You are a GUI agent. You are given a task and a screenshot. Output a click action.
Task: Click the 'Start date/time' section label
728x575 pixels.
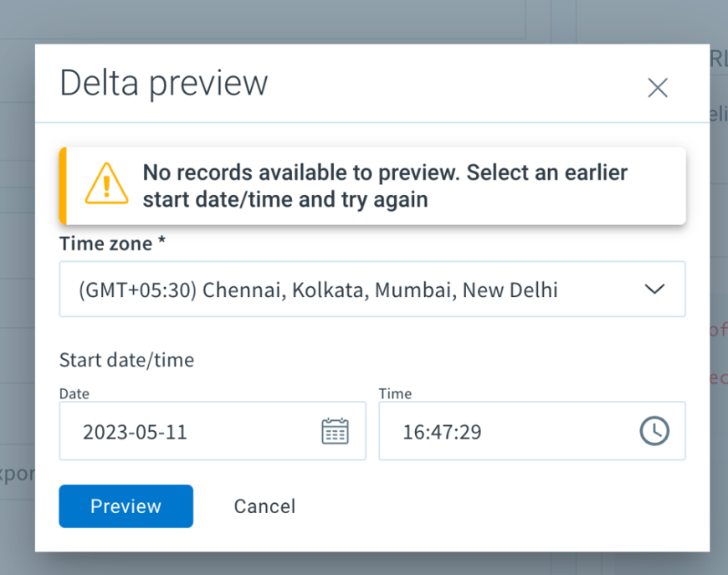126,360
